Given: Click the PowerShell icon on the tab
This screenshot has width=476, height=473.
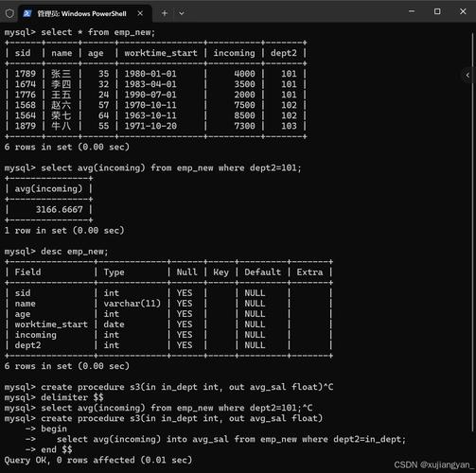Looking at the screenshot, I should (27, 13).
